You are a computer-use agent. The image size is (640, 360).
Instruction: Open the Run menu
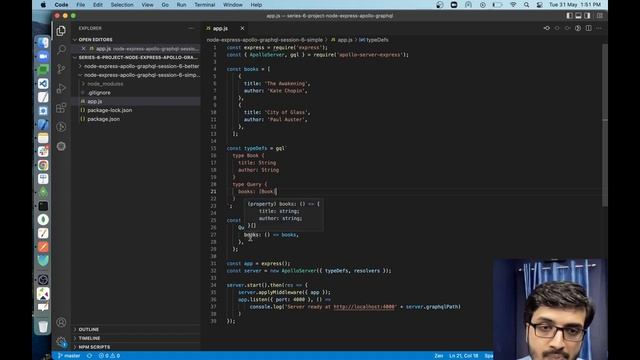point(181,5)
